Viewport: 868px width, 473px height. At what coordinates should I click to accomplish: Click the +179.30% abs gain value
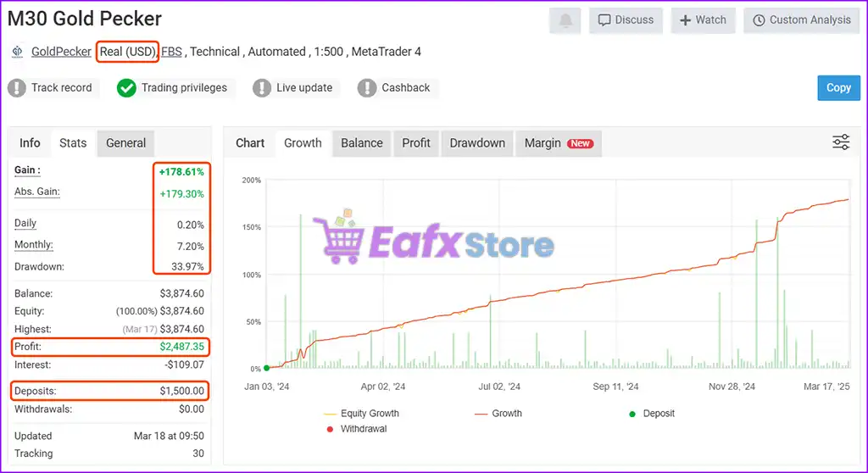click(181, 194)
